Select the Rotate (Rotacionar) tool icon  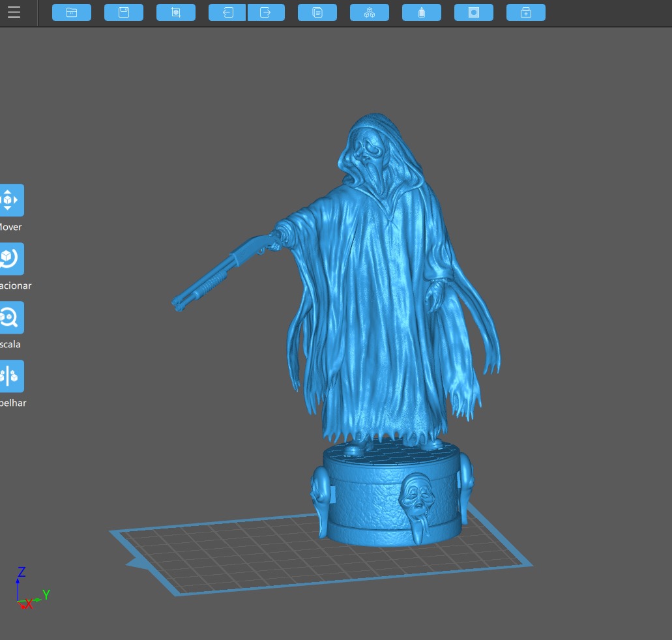11,259
